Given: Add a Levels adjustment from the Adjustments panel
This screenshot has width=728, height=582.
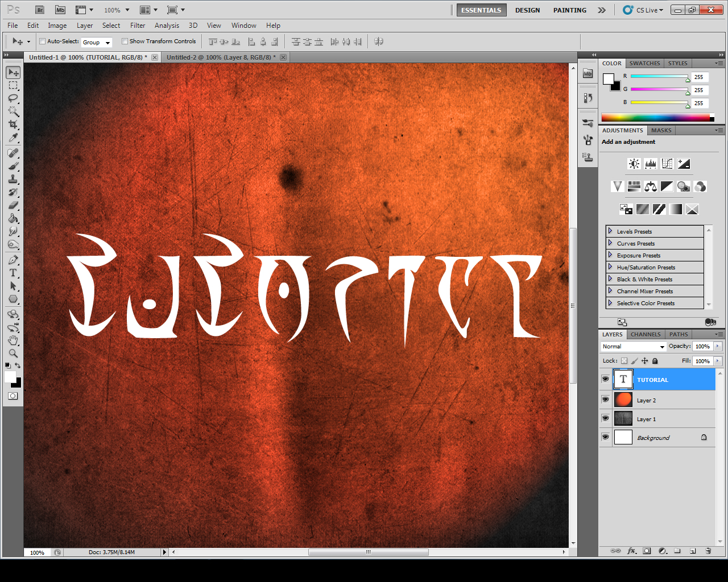Looking at the screenshot, I should [651, 163].
